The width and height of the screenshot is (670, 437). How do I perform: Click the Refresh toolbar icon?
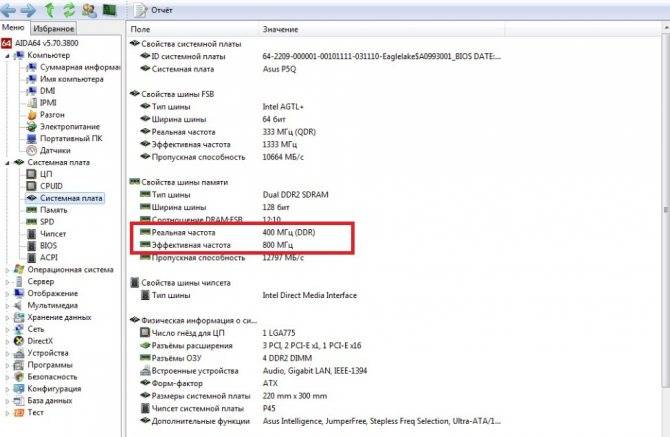click(69, 10)
